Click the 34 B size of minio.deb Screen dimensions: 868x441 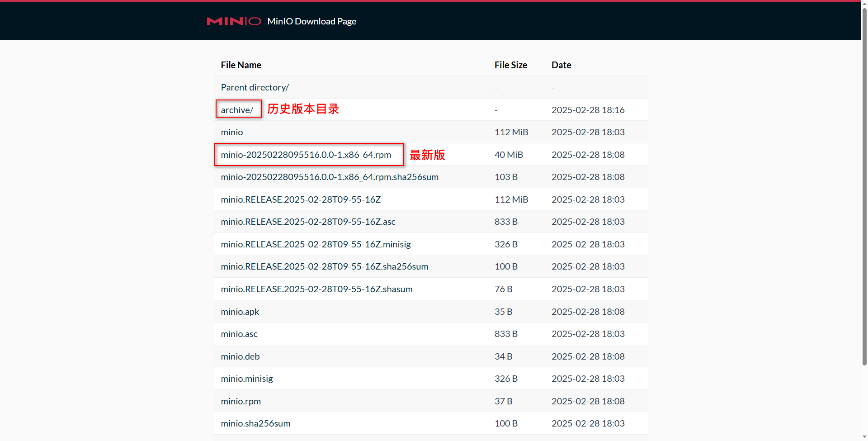click(x=504, y=356)
